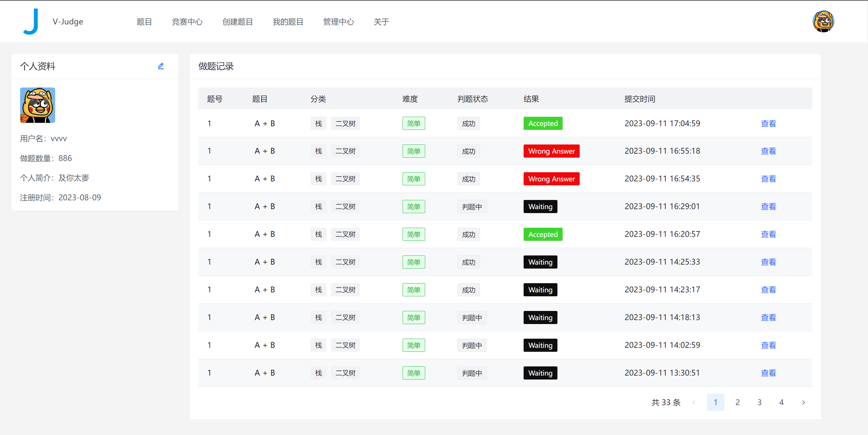Click Waiting badge in the 14:25:33 row
The width and height of the screenshot is (868, 435).
tap(540, 262)
